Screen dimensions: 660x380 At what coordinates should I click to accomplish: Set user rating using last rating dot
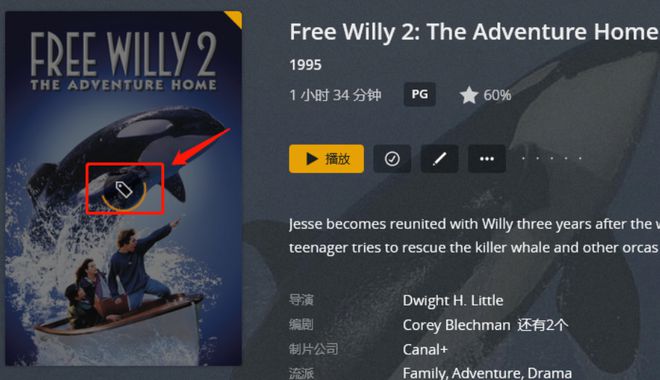tap(580, 158)
